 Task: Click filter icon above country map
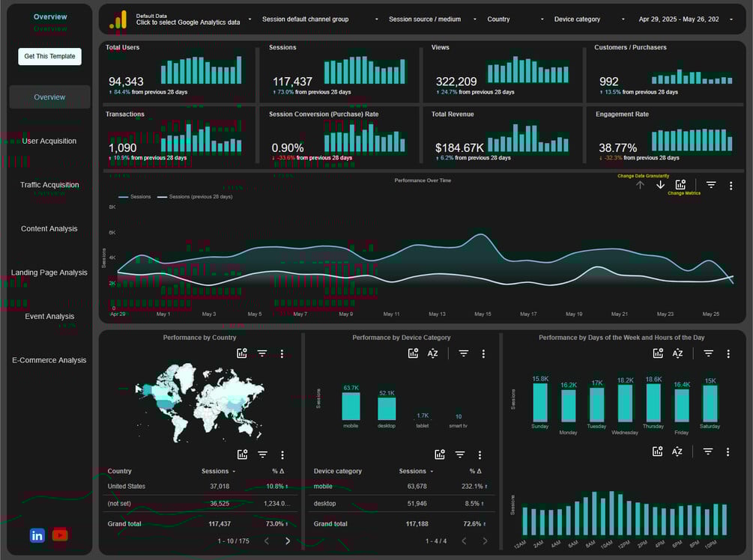click(262, 353)
